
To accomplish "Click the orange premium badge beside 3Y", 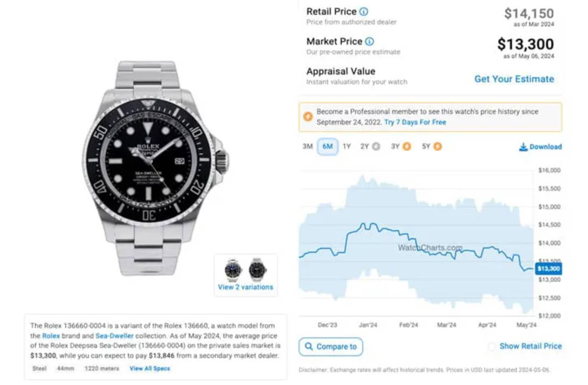I will click(x=407, y=146).
